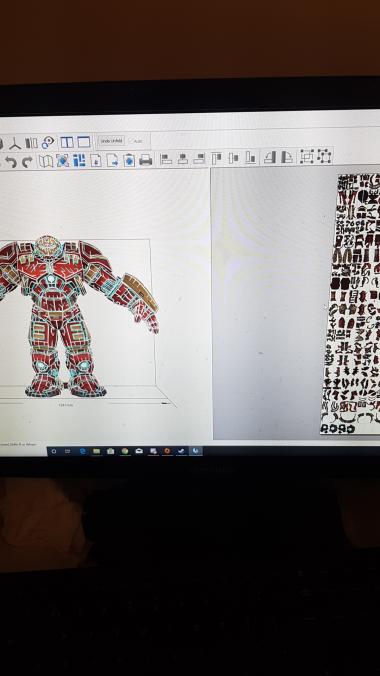Click the three-axis coordinate icon
The height and width of the screenshot is (676, 380).
coord(15,144)
